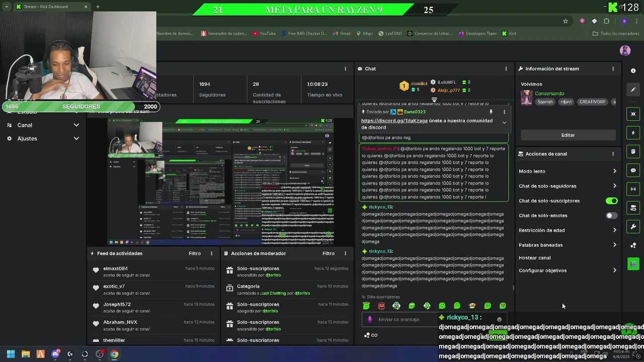
Task: Open the Chrome tab list dropdown
Action: point(7,7)
